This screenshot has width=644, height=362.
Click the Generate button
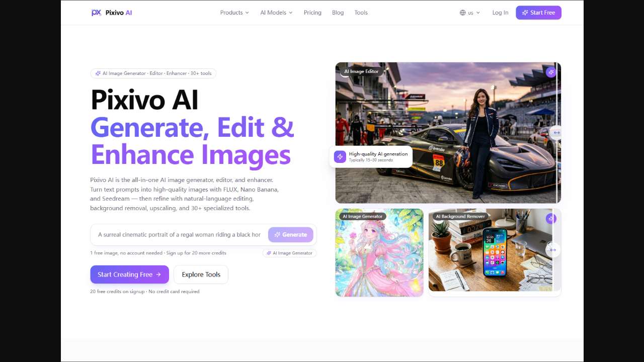(291, 235)
